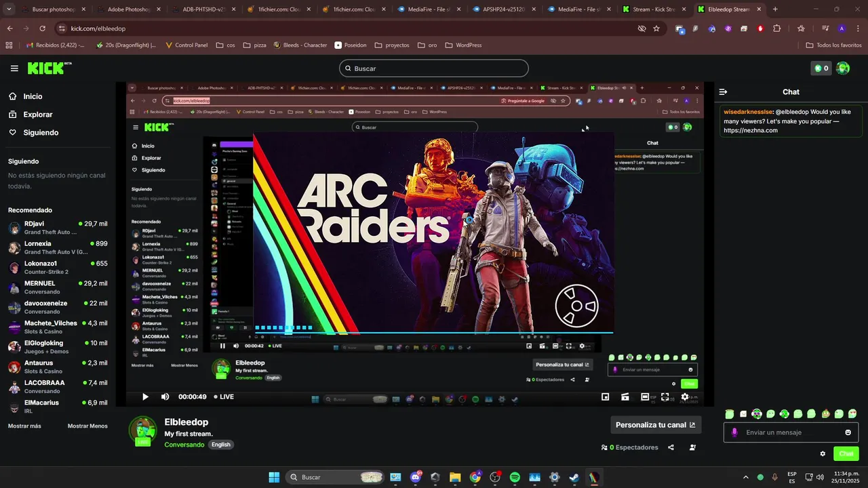Open the WordPress bookmarks folder
Viewport: 868px width, 488px height.
(x=463, y=45)
